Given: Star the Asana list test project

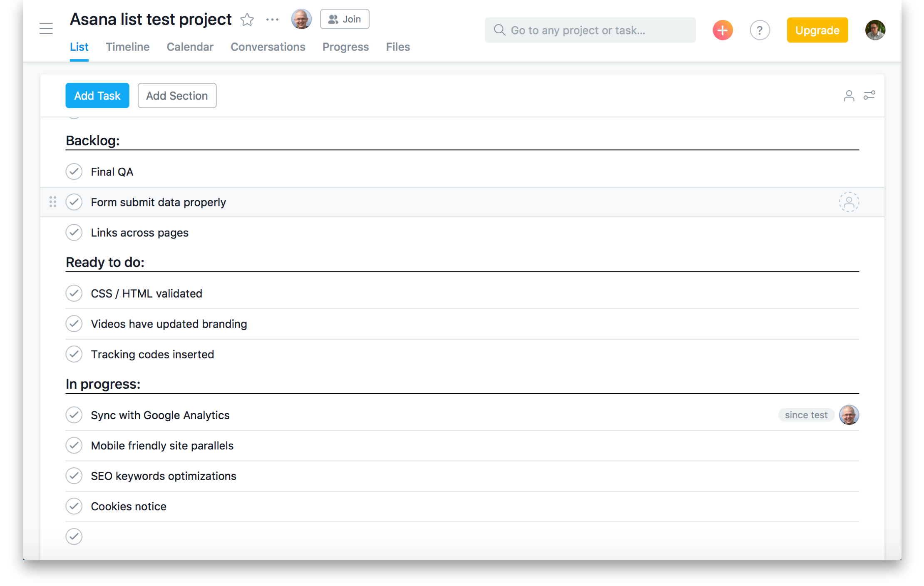Looking at the screenshot, I should point(247,19).
